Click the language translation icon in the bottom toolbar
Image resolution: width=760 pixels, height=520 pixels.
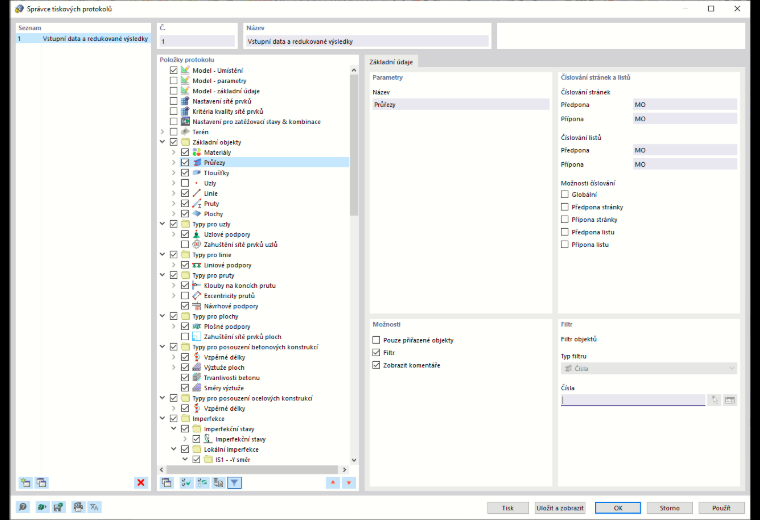[x=95, y=507]
